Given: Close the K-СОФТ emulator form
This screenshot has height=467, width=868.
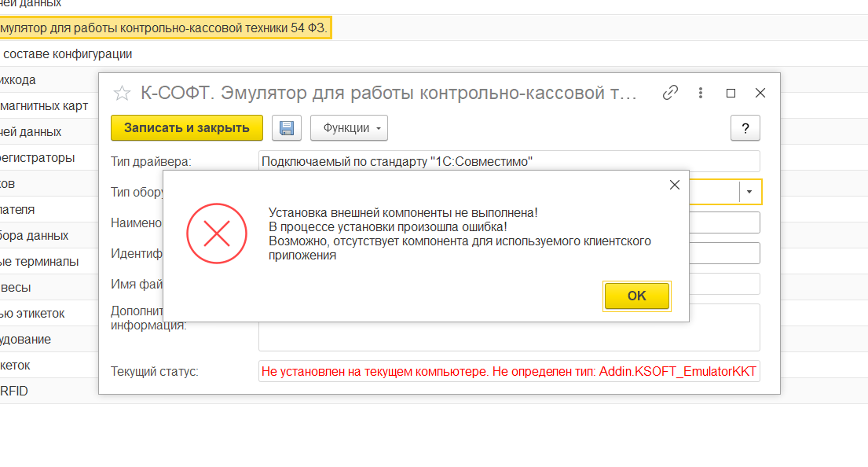Looking at the screenshot, I should (760, 93).
